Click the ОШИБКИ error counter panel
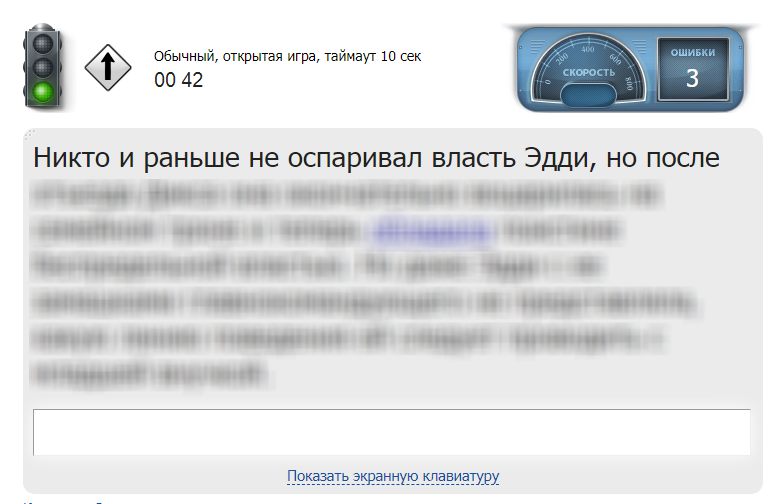 click(693, 69)
